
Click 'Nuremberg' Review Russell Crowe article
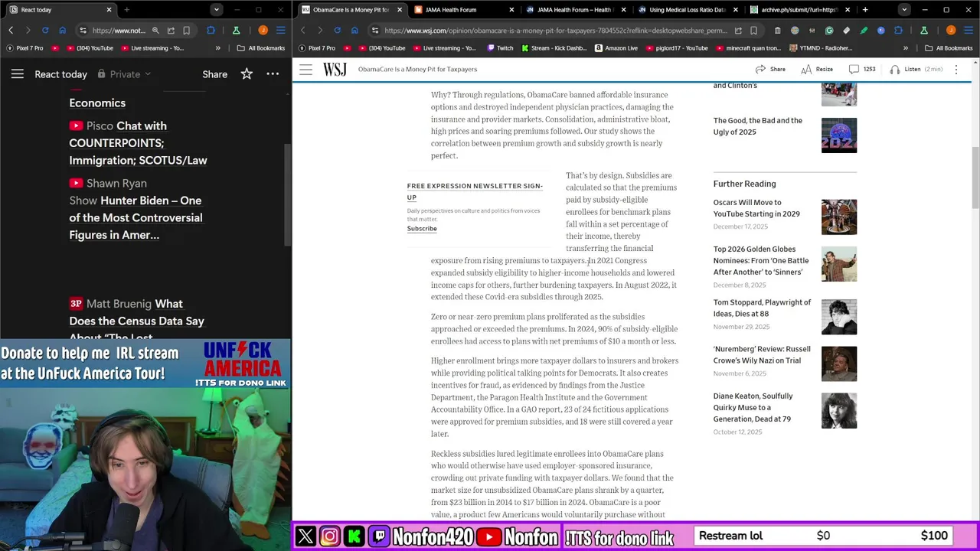tap(762, 354)
